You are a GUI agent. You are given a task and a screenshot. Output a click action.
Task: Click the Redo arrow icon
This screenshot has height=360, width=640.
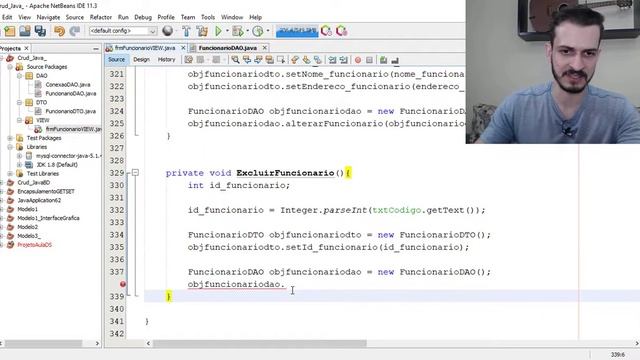pos(75,31)
